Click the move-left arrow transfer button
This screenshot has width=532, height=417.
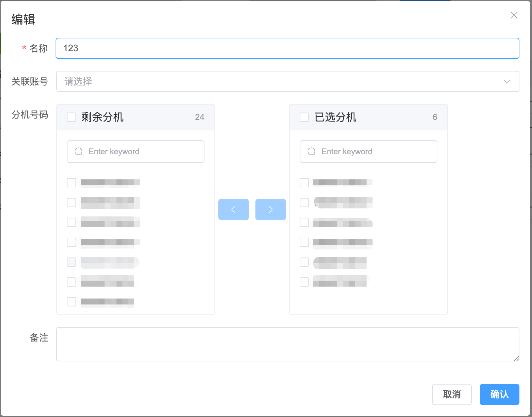[233, 209]
